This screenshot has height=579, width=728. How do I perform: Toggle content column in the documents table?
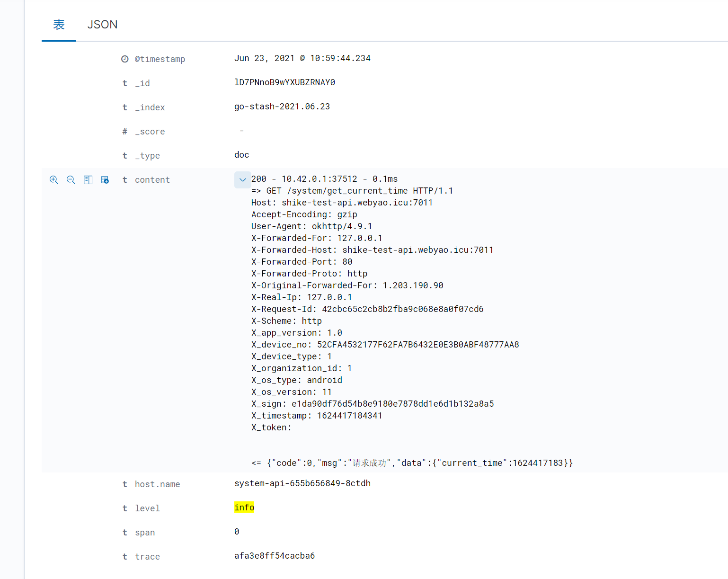click(x=88, y=180)
